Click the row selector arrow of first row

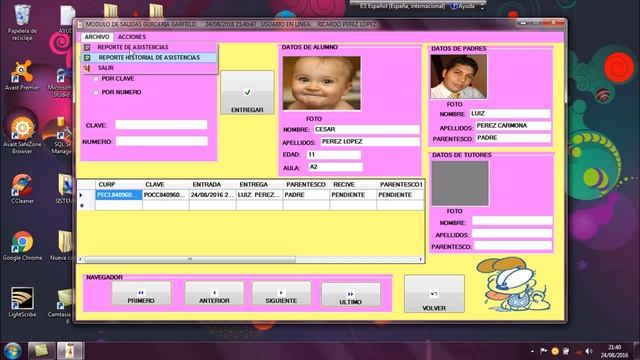[86, 195]
